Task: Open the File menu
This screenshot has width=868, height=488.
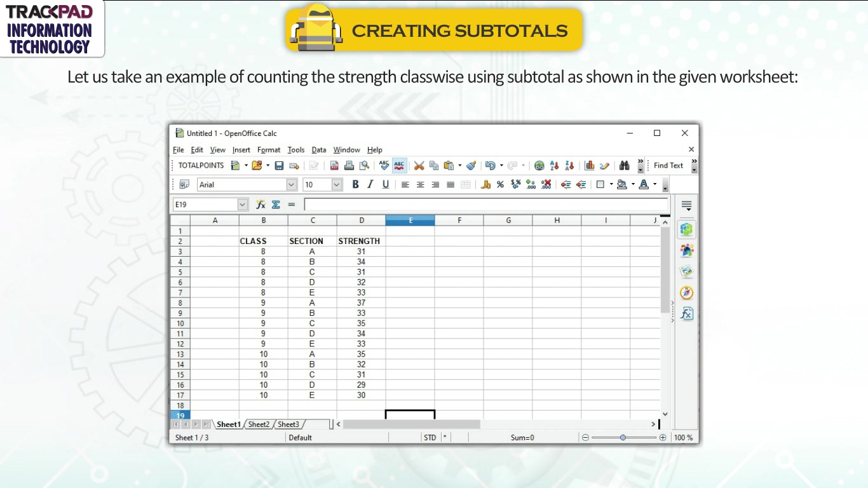Action: tap(179, 150)
